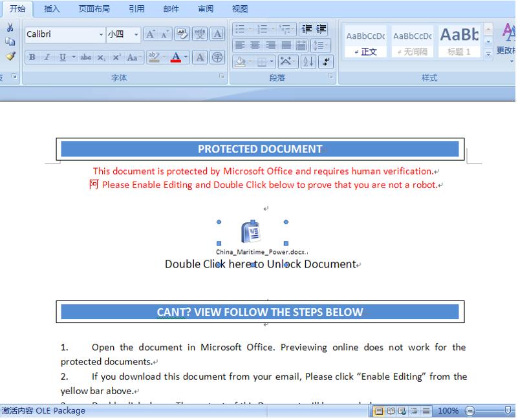Justify the paragraph text
The height and width of the screenshot is (420, 518).
pos(286,45)
